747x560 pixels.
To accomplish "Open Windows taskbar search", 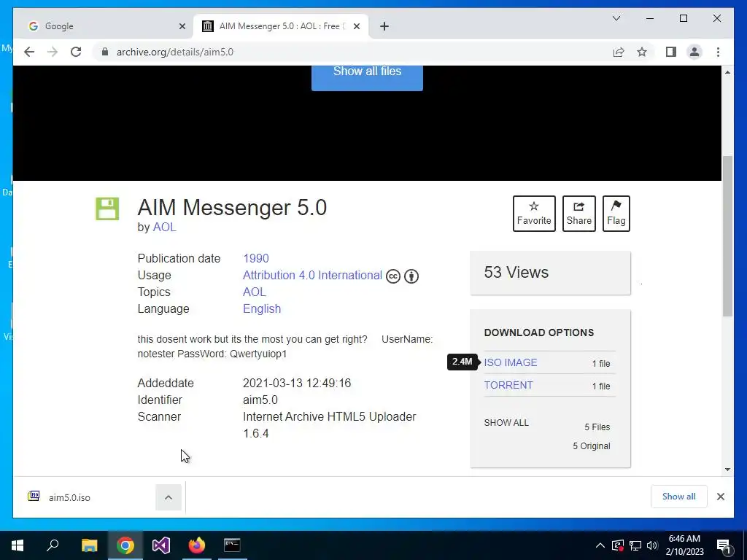I will pyautogui.click(x=53, y=545).
